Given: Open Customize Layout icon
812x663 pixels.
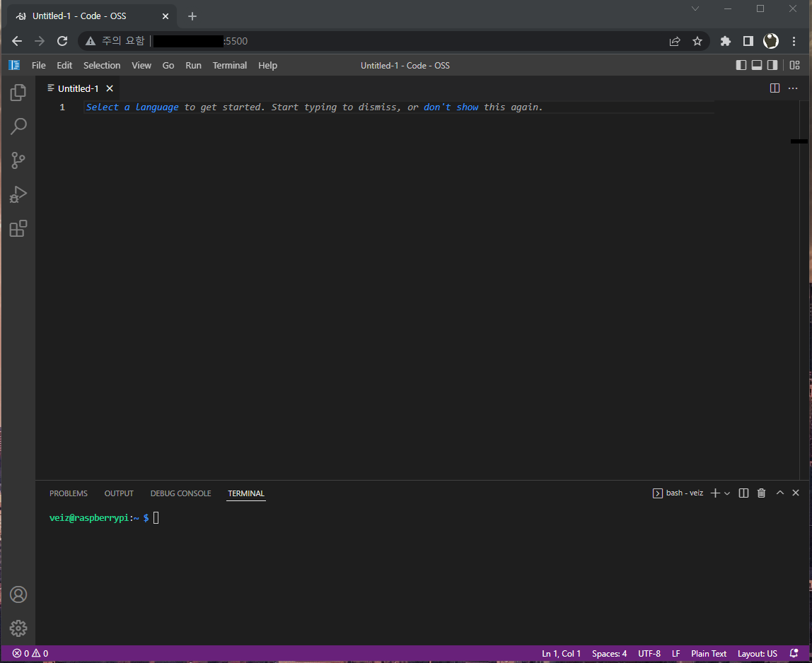Looking at the screenshot, I should [794, 65].
